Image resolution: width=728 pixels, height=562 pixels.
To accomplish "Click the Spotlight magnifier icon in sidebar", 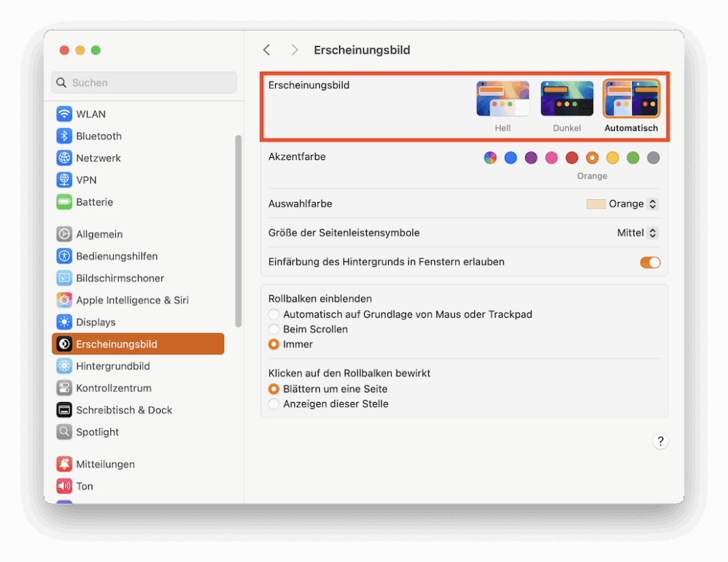I will tap(64, 432).
